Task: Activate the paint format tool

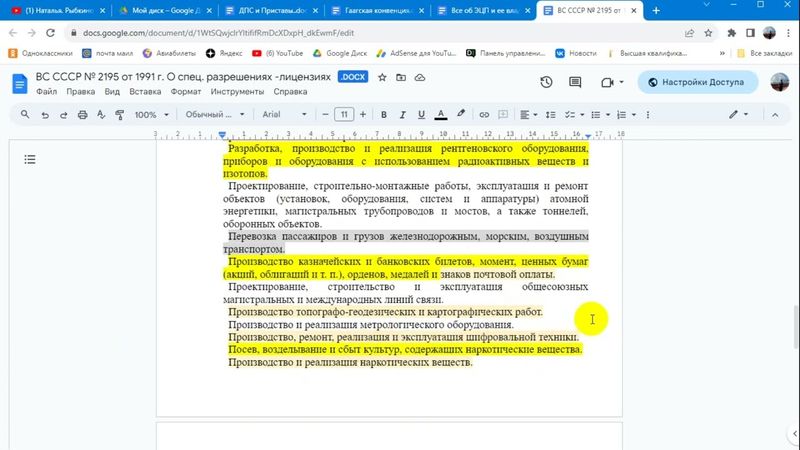Action: point(119,115)
